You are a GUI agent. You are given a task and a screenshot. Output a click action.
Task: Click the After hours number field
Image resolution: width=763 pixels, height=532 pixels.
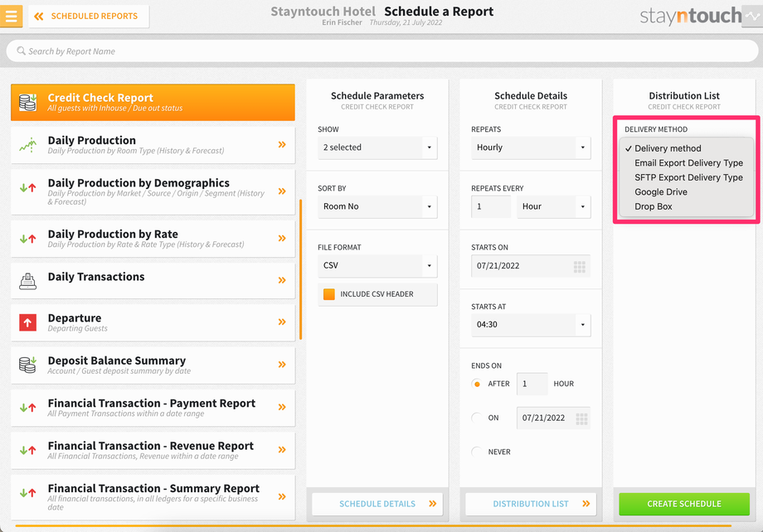pos(532,384)
